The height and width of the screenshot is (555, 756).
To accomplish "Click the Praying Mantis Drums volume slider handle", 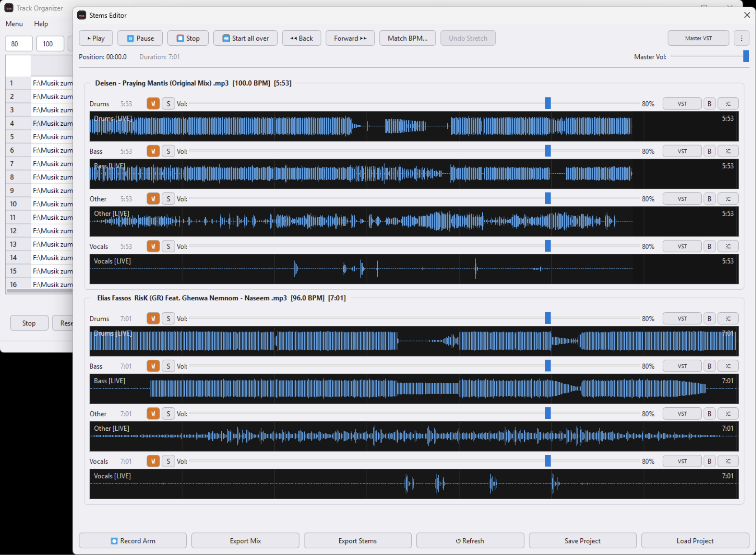I will (548, 103).
